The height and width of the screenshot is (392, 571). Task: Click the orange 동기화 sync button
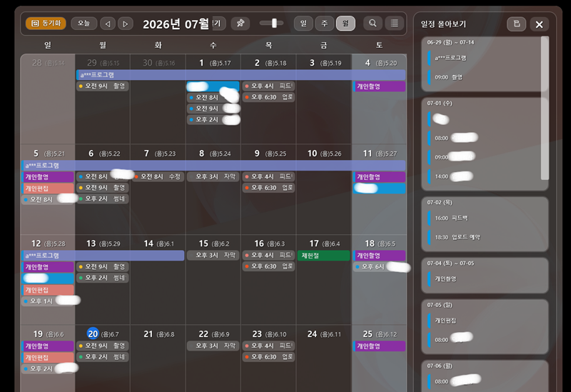click(x=46, y=24)
